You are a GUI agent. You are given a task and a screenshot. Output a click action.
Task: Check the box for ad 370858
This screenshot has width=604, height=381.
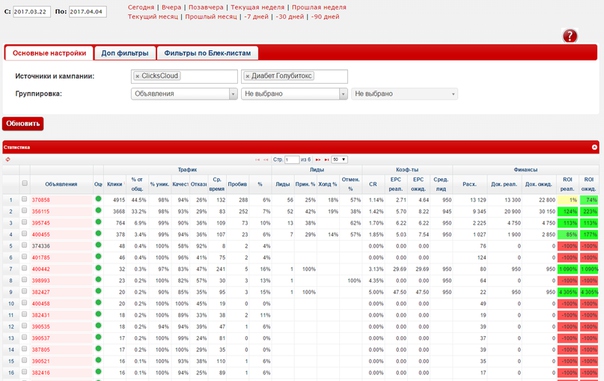pos(25,199)
